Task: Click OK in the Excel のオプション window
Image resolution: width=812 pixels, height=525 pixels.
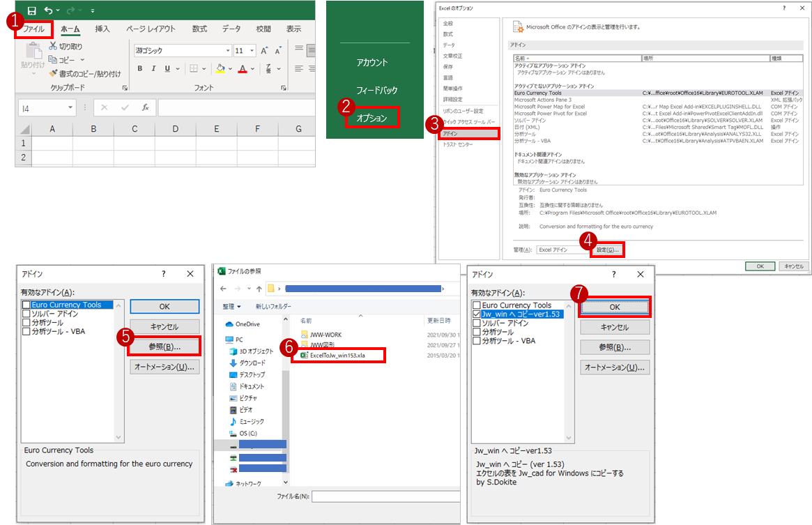Action: 760,266
